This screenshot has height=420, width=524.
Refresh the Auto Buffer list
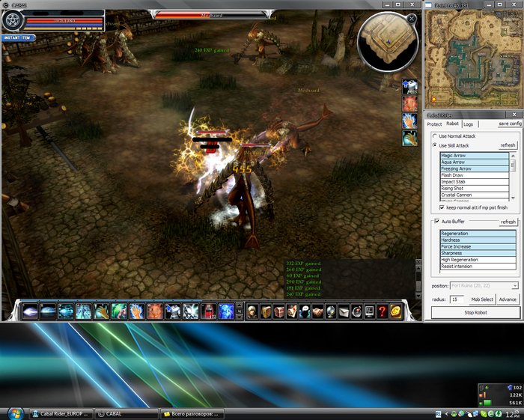508,222
